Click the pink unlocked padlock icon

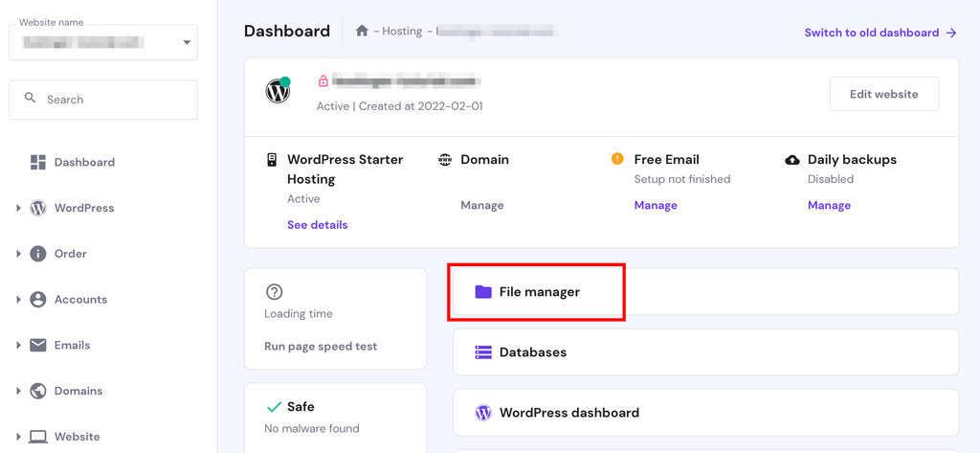[323, 80]
